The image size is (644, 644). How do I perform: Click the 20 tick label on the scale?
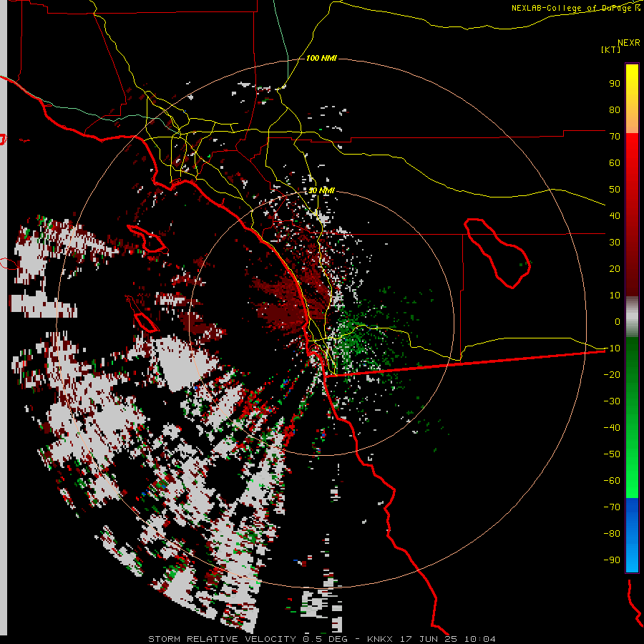[x=615, y=268]
